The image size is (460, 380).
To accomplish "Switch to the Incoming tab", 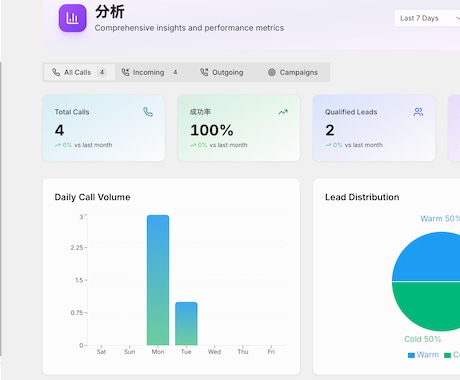I will click(149, 72).
